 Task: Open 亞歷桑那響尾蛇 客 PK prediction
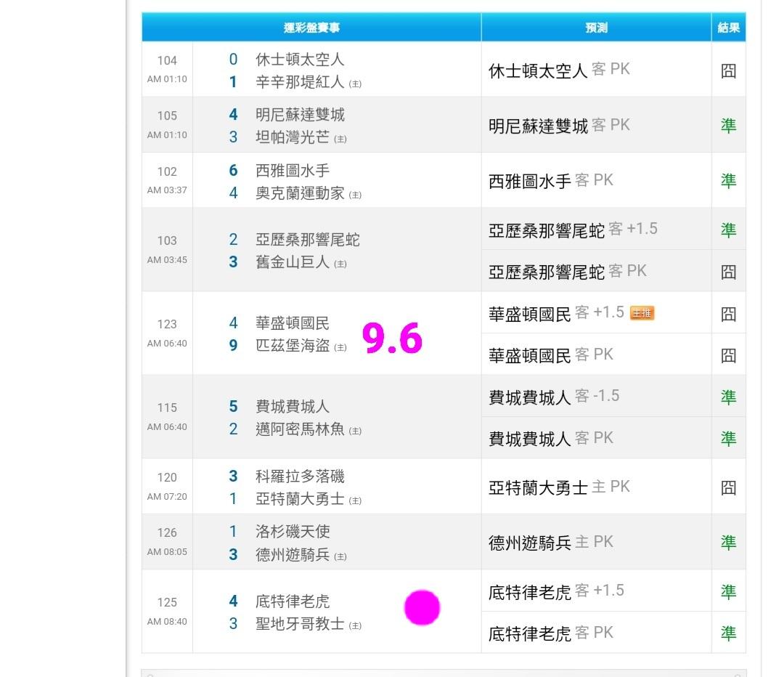568,272
